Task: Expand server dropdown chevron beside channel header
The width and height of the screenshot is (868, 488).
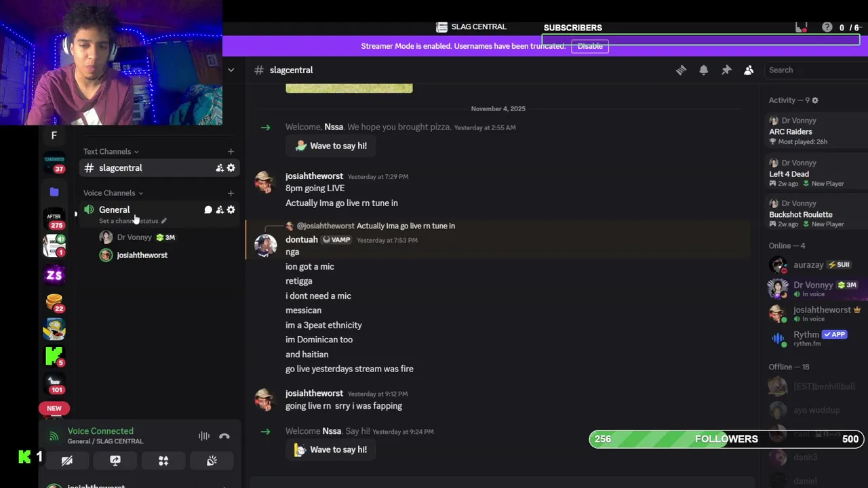Action: pyautogui.click(x=231, y=70)
